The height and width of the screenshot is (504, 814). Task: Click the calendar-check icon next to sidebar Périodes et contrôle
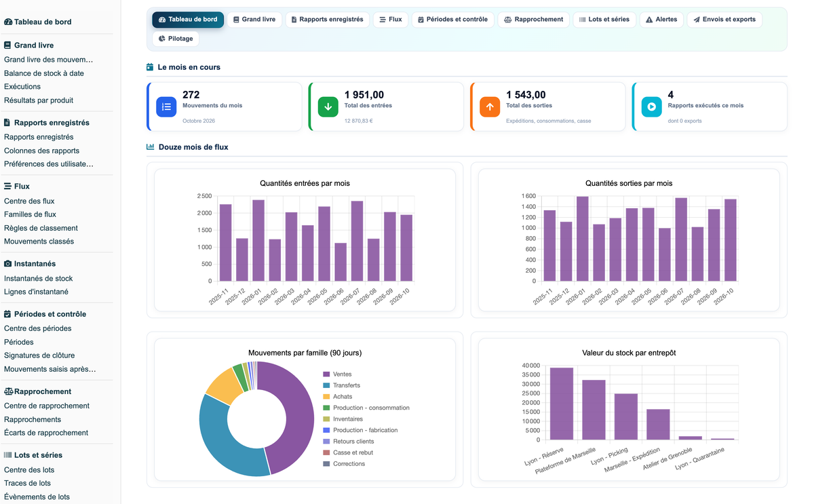(x=7, y=314)
